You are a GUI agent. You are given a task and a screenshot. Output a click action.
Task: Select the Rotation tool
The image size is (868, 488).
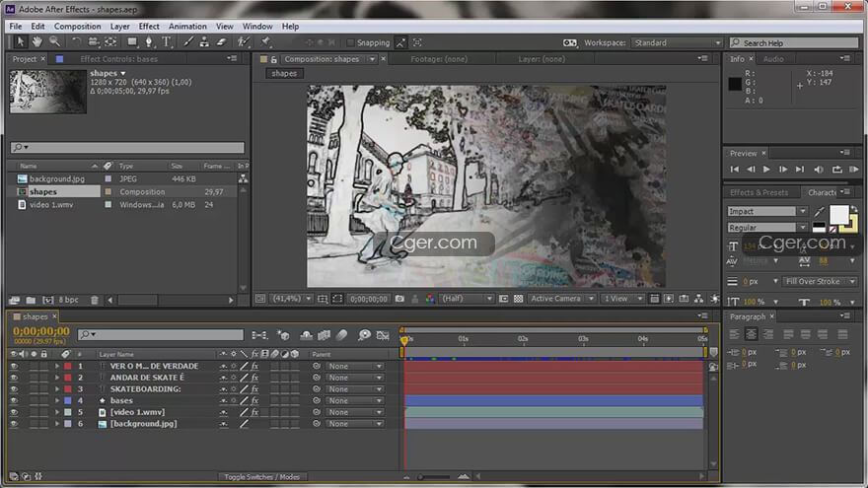click(76, 42)
